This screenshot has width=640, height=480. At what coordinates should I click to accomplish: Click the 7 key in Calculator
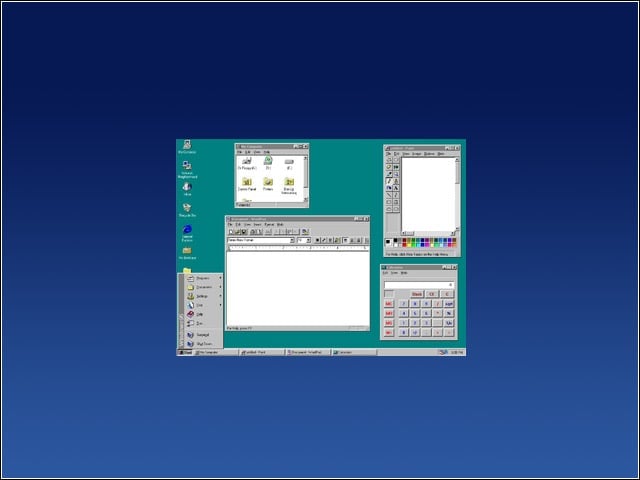click(x=403, y=304)
